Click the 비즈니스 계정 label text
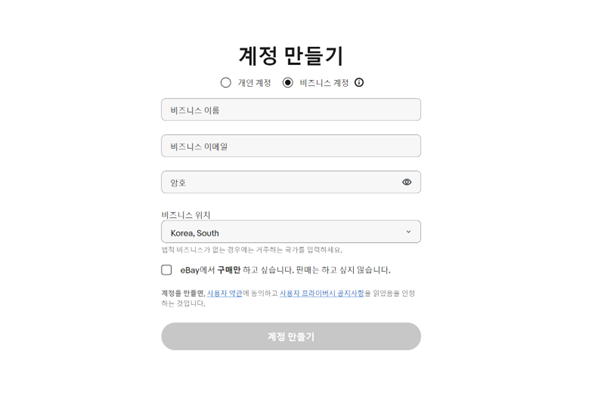Screen dimensions: 601x394 (324, 83)
